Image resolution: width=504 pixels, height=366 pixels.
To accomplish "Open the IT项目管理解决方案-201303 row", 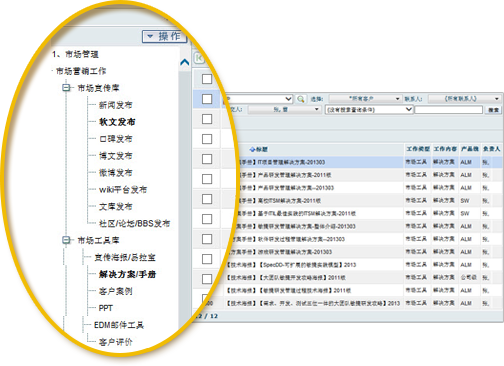I will pos(282,162).
